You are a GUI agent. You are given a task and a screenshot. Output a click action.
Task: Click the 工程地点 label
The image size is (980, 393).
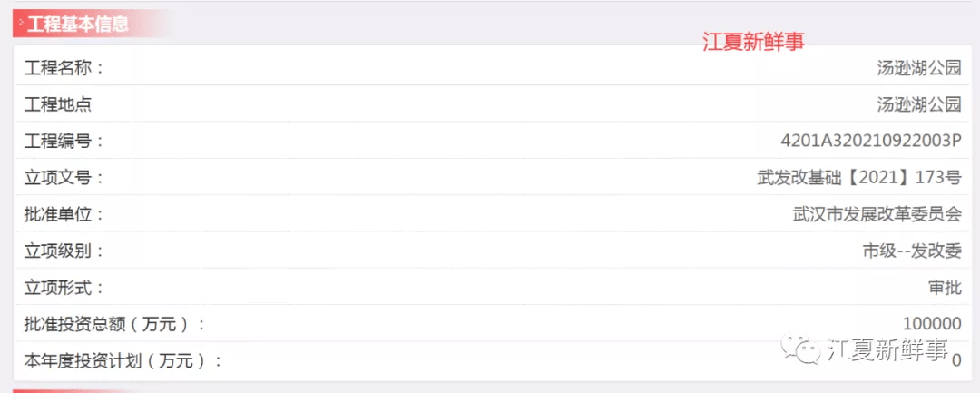coord(58,103)
